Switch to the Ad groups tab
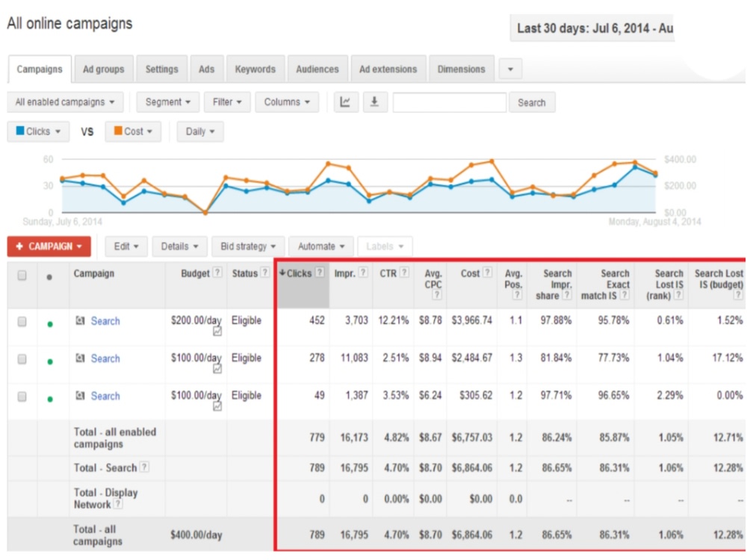This screenshot has height=560, width=747. [103, 69]
